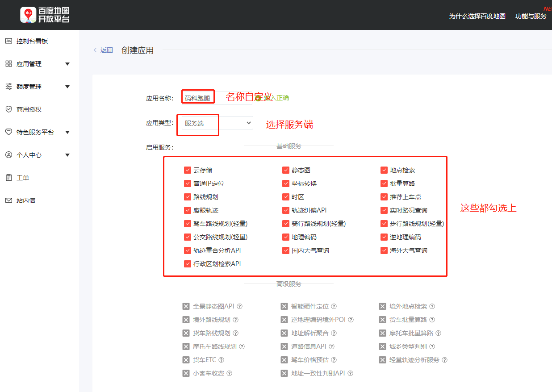Click the help icon beside 货车路线规划
The height and width of the screenshot is (392, 552).
tap(236, 333)
